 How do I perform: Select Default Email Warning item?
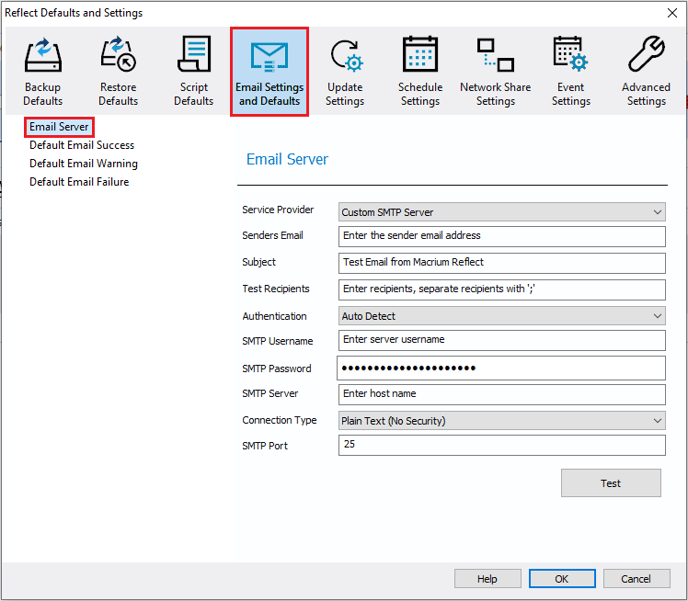[83, 164]
